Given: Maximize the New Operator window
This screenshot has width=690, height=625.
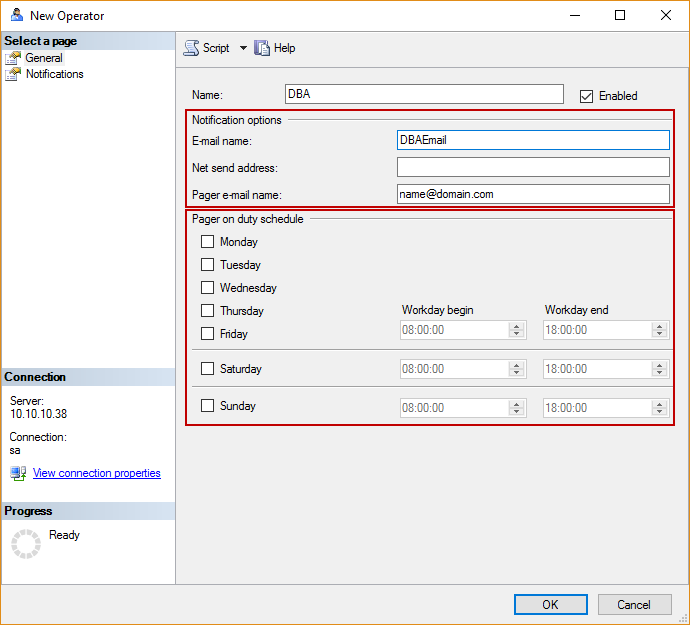Looking at the screenshot, I should tap(620, 15).
